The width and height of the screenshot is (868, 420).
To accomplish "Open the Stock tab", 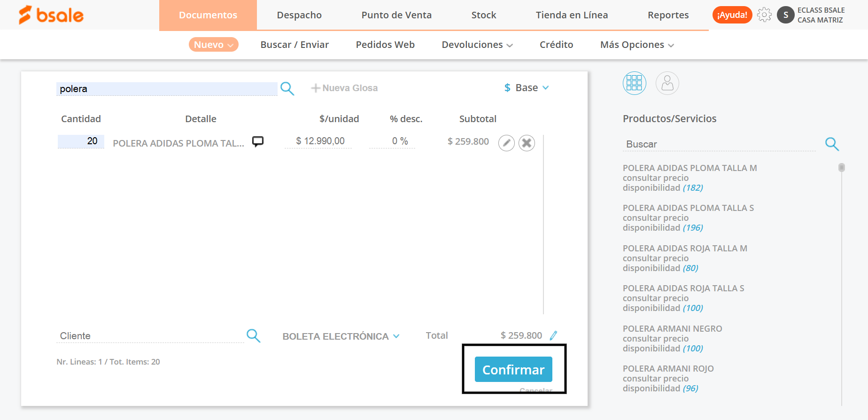I will [x=484, y=15].
